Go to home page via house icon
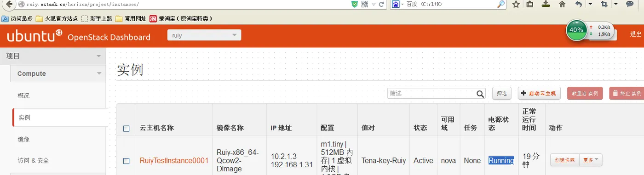 tap(562, 4)
